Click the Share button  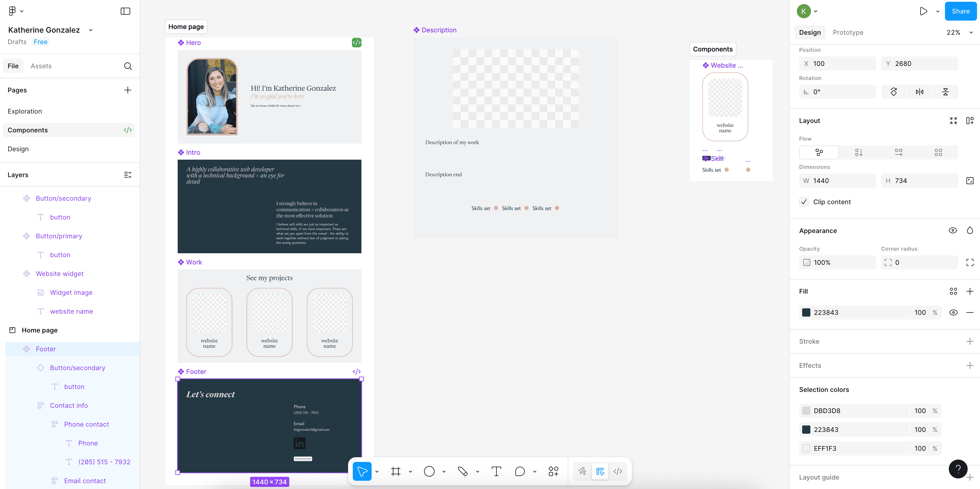(960, 11)
